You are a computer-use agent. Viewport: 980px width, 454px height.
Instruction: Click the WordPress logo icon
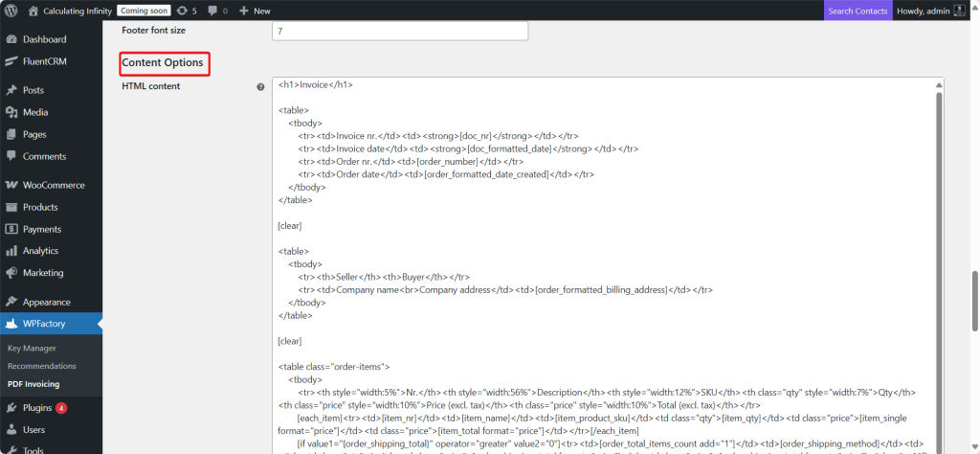point(11,11)
